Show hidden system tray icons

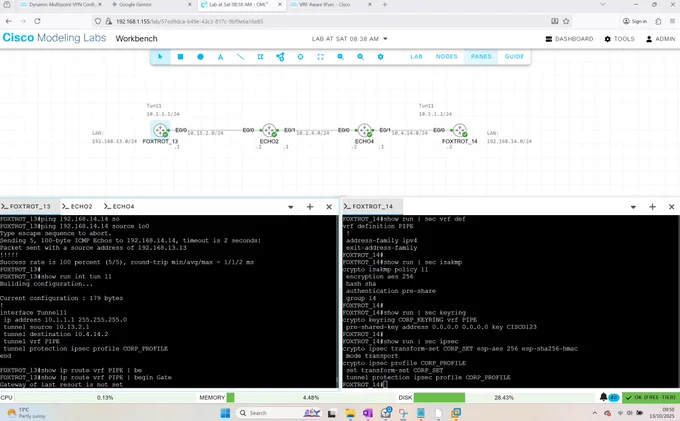[595, 413]
